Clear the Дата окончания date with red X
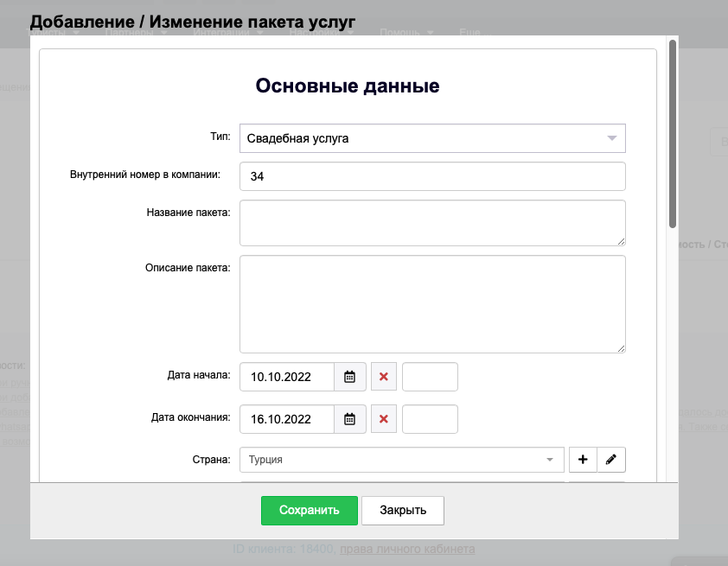 tap(384, 419)
